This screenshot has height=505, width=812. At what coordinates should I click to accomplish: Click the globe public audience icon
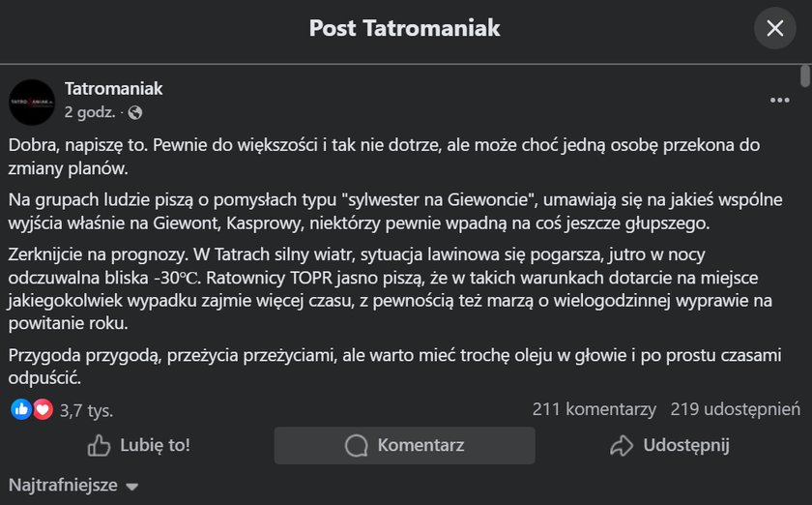point(135,112)
